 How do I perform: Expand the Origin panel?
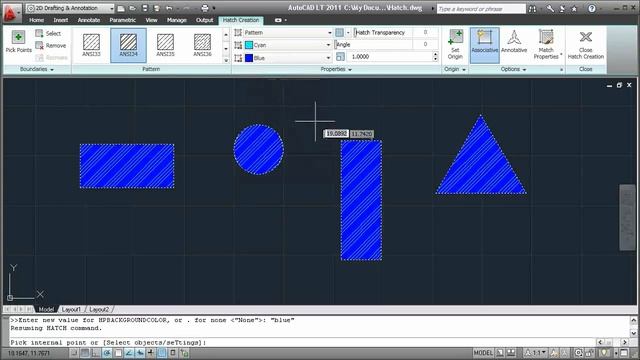(x=455, y=69)
